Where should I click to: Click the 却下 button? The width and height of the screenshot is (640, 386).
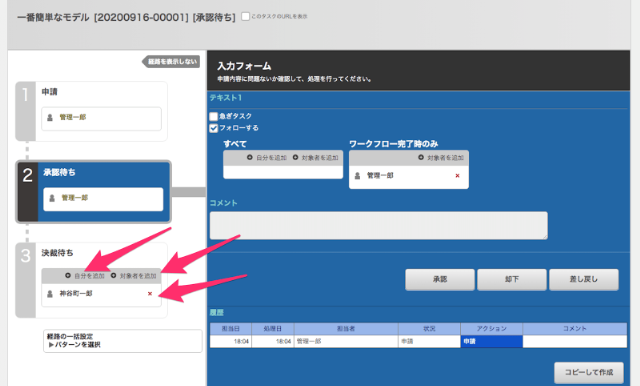(512, 280)
